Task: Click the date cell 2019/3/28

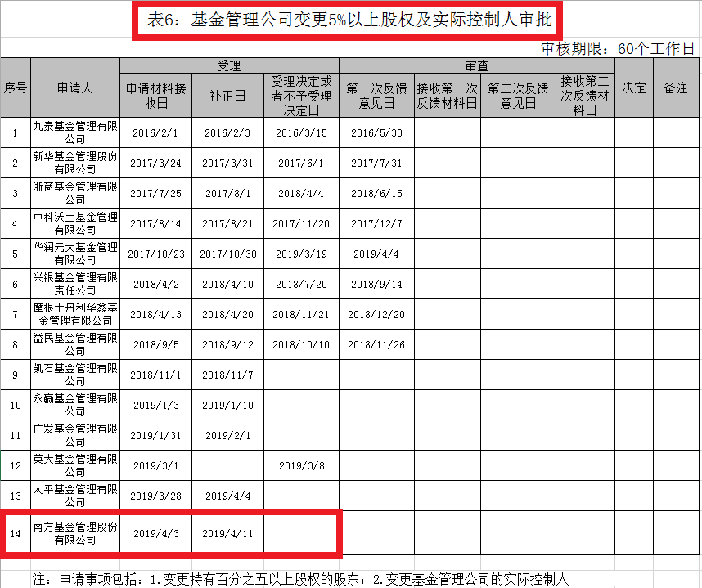Action: (155, 496)
